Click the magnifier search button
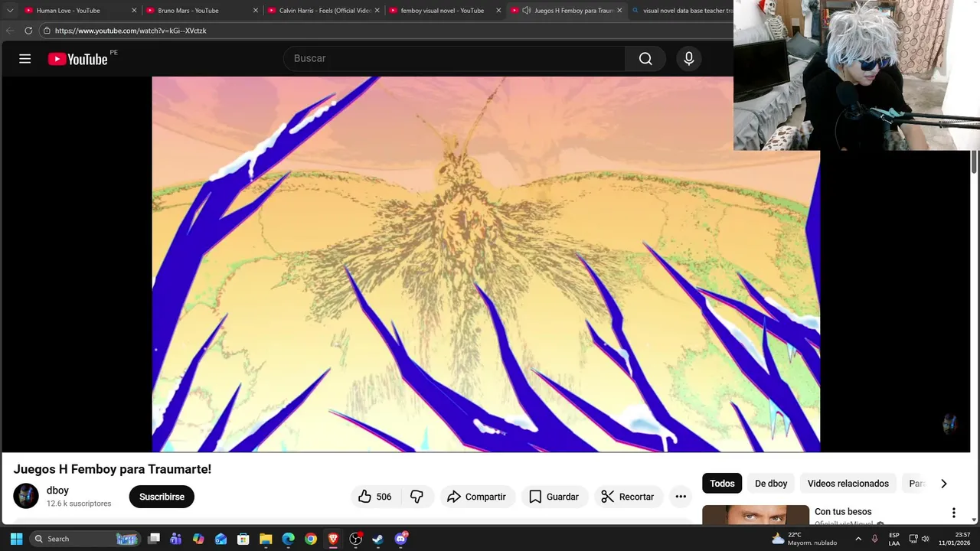Screen dimensions: 980x551 (x=645, y=59)
